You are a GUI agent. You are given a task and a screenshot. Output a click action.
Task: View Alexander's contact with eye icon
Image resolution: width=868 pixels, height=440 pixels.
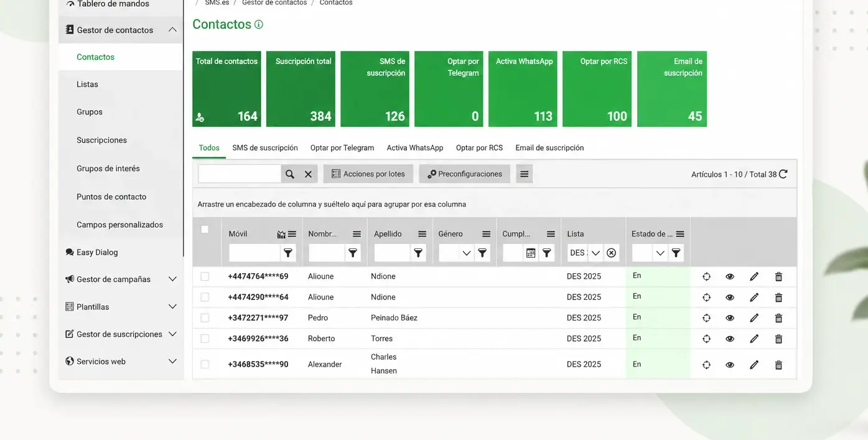(730, 365)
